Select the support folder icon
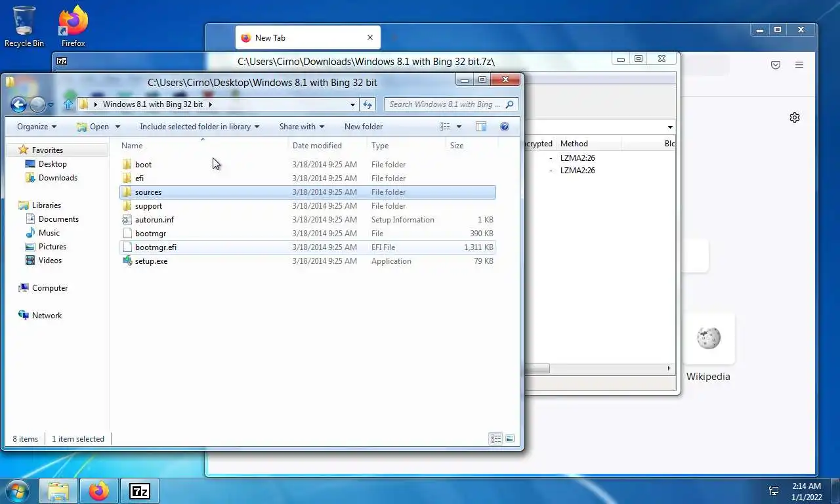This screenshot has height=504, width=840. [127, 206]
